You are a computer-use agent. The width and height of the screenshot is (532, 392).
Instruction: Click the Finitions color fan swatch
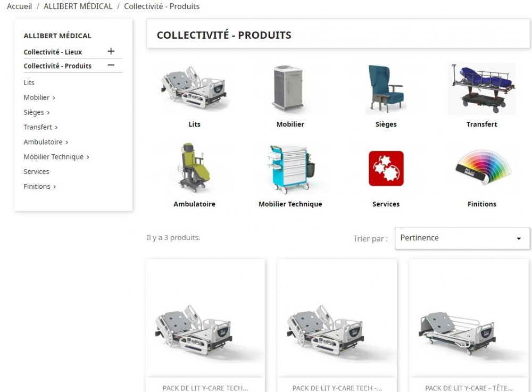tap(481, 168)
